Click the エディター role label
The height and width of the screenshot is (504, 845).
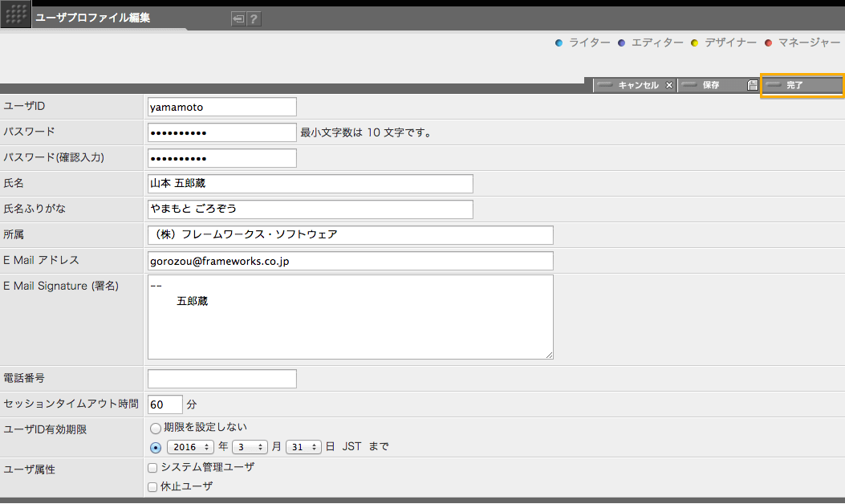[x=657, y=43]
